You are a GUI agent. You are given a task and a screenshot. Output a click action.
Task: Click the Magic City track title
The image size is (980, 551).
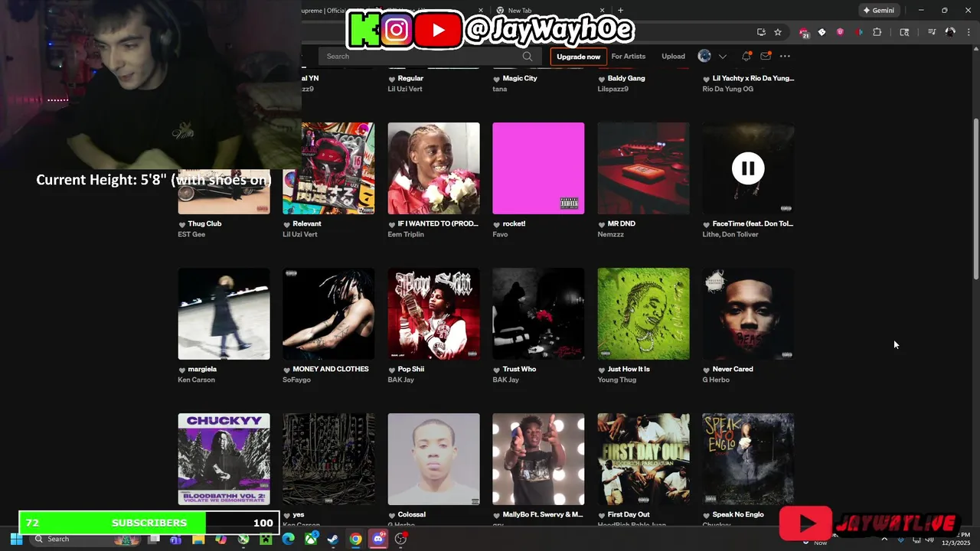(x=520, y=78)
